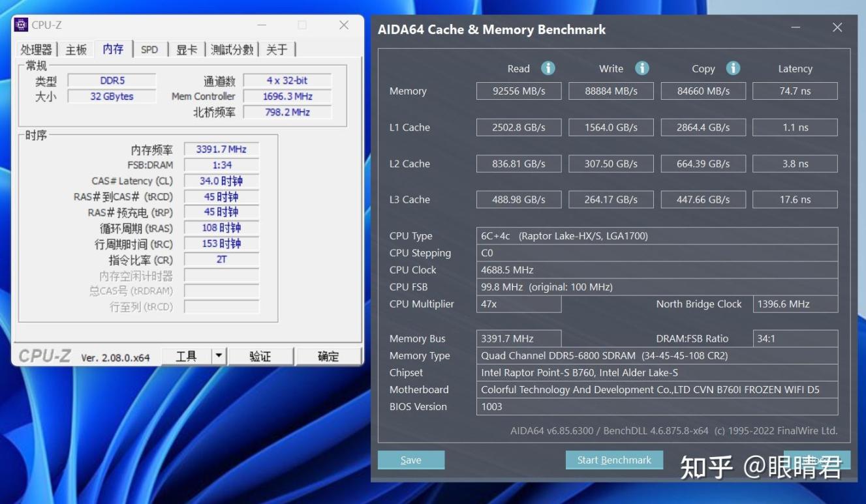Click DRAM:FSB Ratio 34:1 field
The width and height of the screenshot is (866, 504).
796,338
